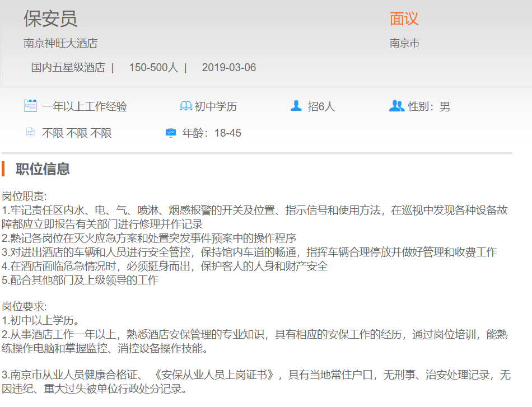The width and height of the screenshot is (532, 407).
Task: Click the 2019-03-06 posting date
Action: pos(228,68)
